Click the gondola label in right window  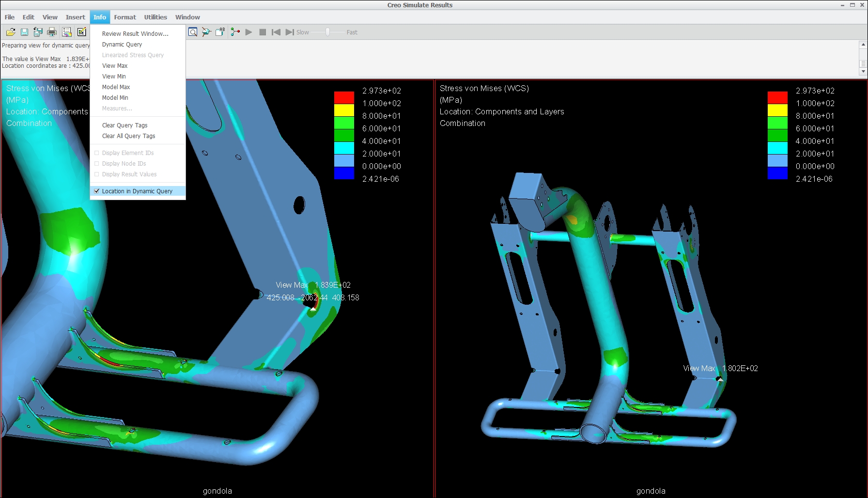click(x=651, y=491)
